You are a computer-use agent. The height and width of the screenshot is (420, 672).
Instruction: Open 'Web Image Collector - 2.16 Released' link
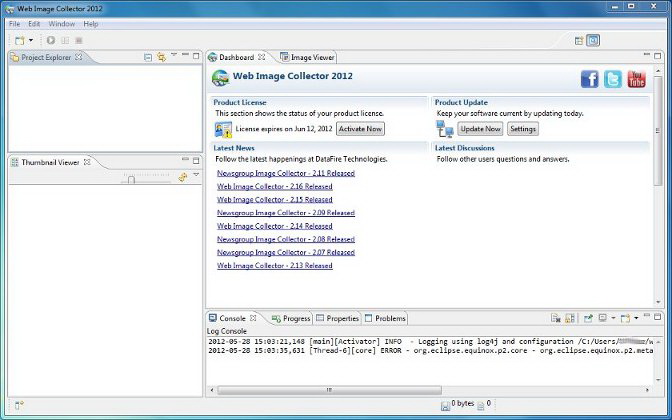click(275, 186)
